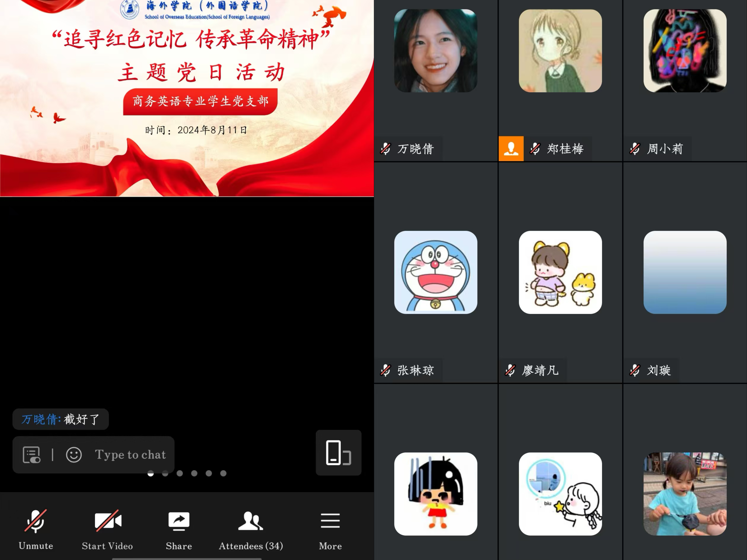The width and height of the screenshot is (747, 560).
Task: Select 张琳琼's Doraemon avatar tile
Action: pyautogui.click(x=436, y=272)
